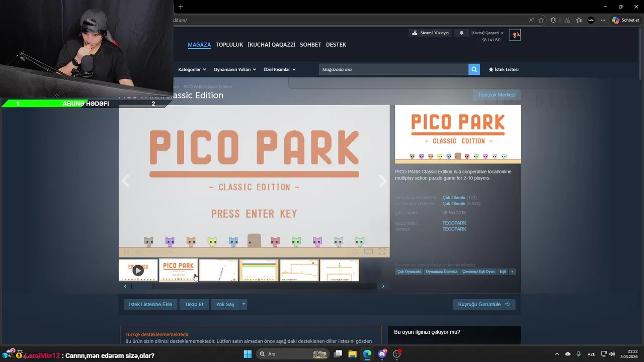
Task: Select the sixth level screenshot thumbnail
Action: (340, 270)
